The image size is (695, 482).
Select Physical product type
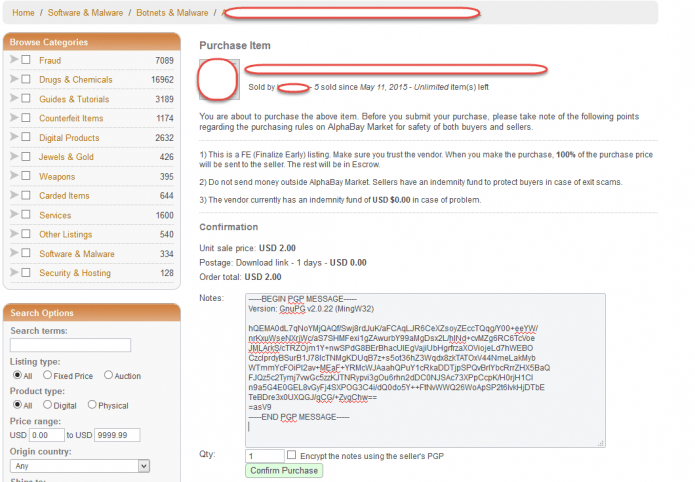[92, 404]
